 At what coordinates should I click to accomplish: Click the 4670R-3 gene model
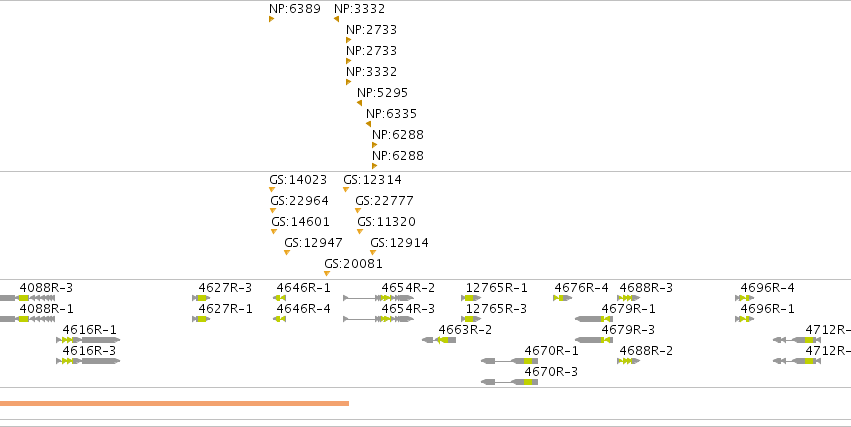click(510, 383)
